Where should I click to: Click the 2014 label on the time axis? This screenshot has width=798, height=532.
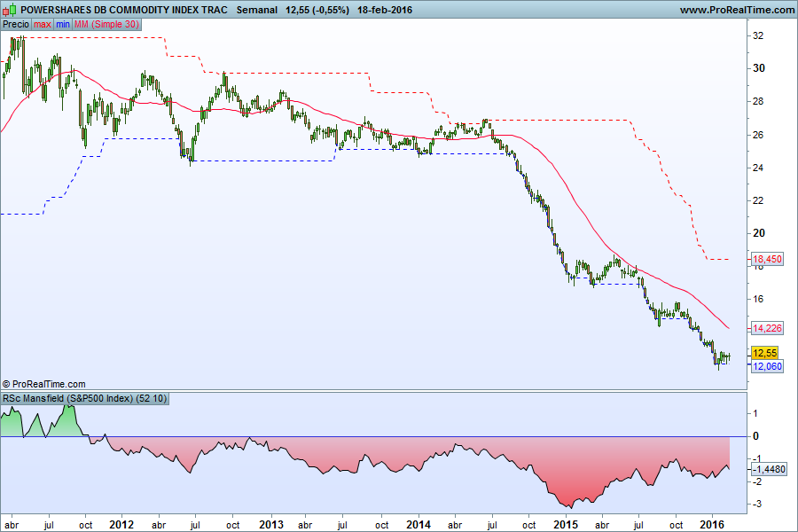click(x=419, y=525)
